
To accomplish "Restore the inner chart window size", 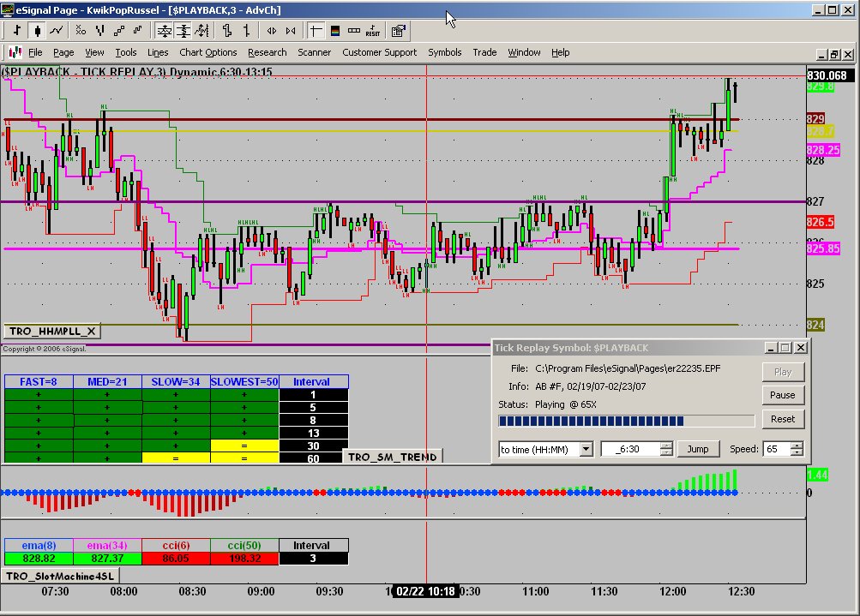I will coord(834,54).
